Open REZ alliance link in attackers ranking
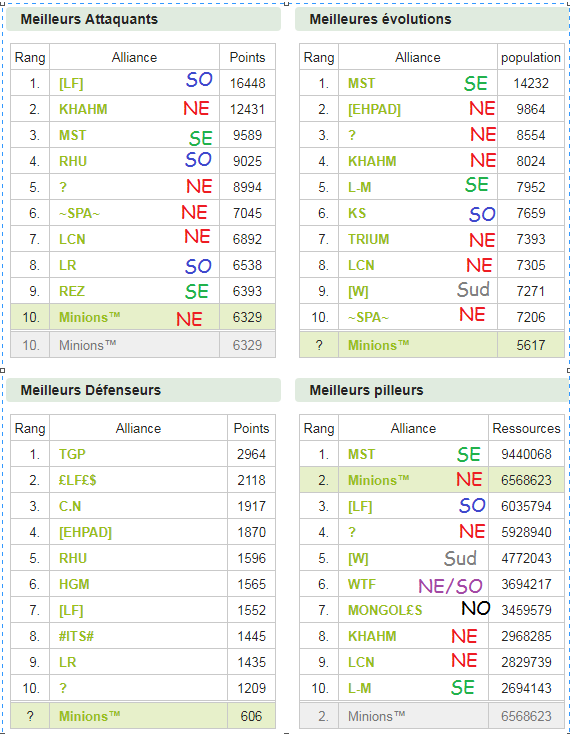 (72, 291)
